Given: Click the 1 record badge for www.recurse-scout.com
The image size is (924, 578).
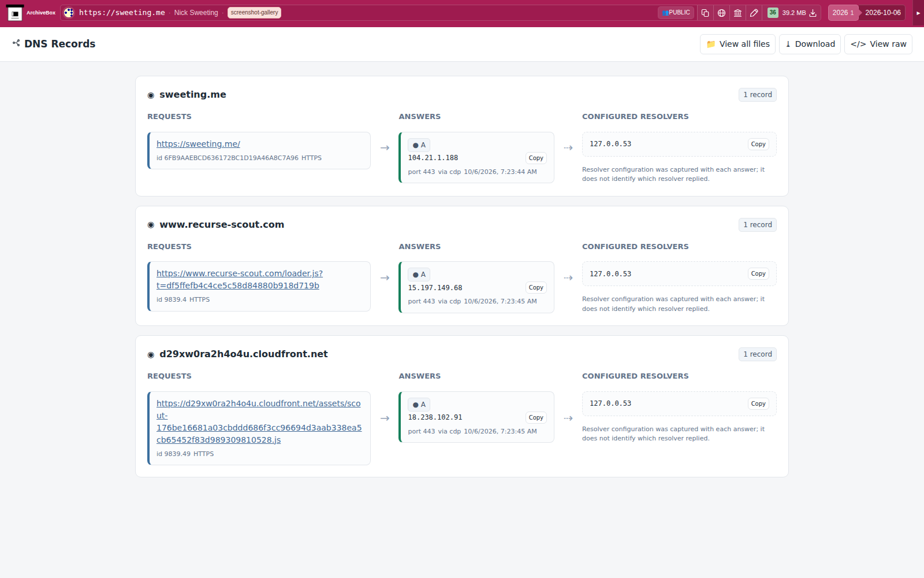Looking at the screenshot, I should click(757, 225).
